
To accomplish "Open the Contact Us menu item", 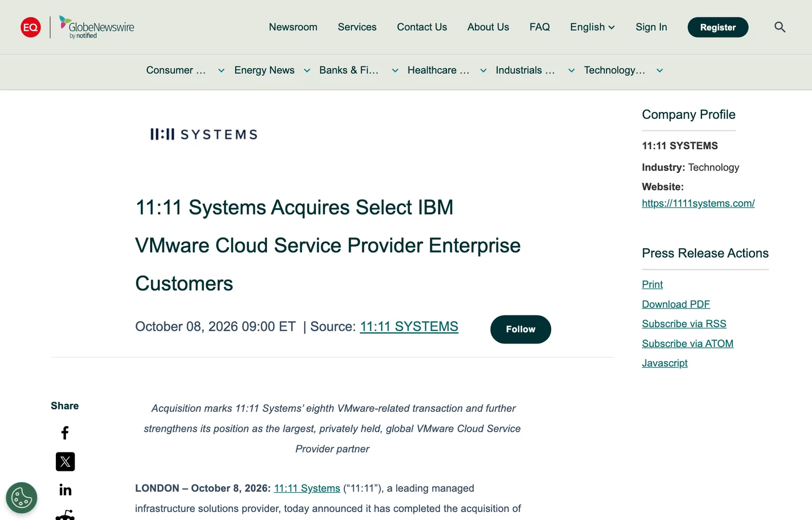I will pyautogui.click(x=422, y=27).
